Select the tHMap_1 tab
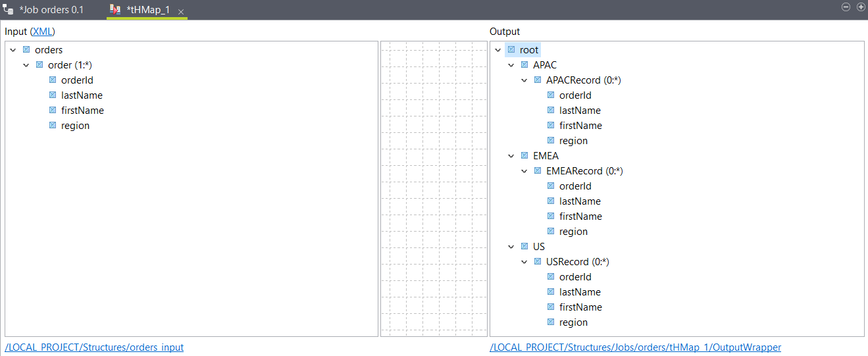The width and height of the screenshot is (868, 356). click(x=147, y=10)
